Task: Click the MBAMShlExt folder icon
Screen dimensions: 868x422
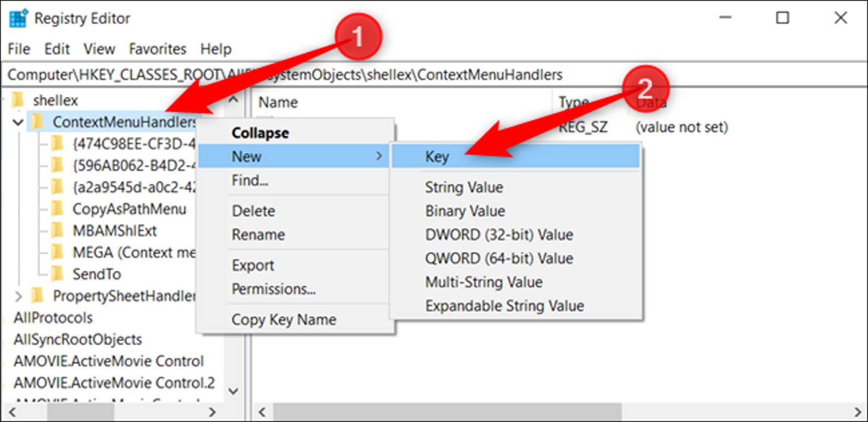Action: point(57,231)
